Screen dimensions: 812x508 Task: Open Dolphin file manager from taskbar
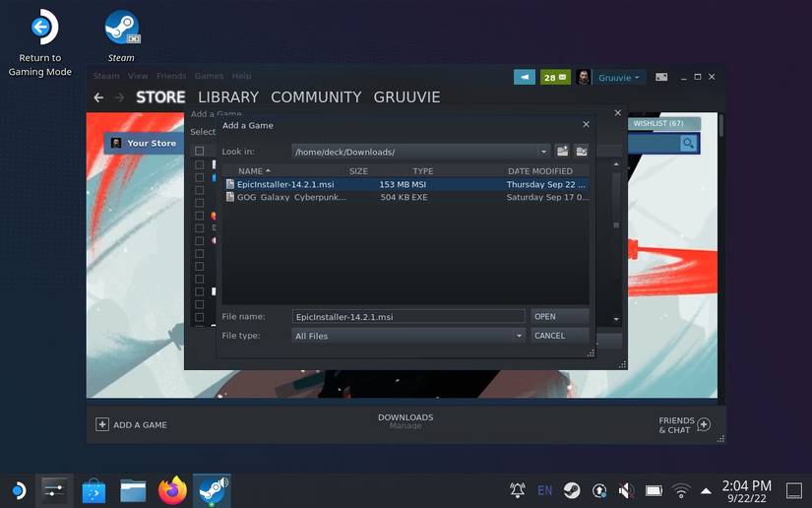click(133, 490)
